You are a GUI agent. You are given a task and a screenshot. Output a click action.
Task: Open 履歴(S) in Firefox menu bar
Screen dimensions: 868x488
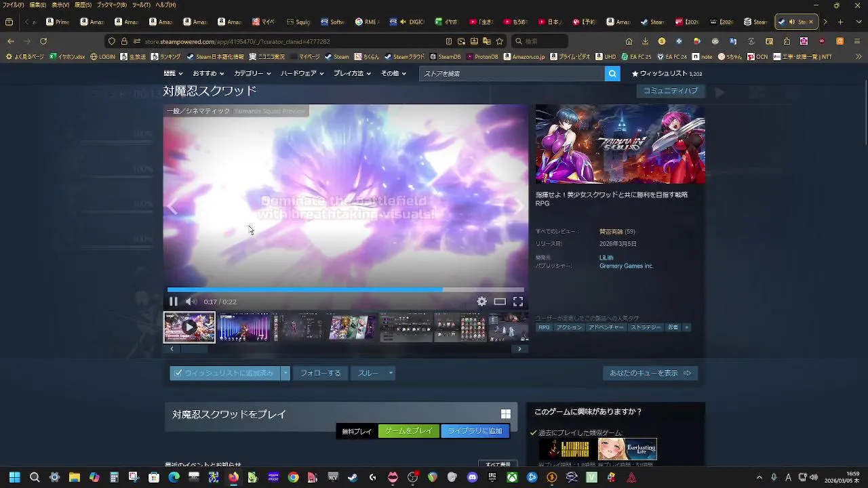[x=83, y=5]
